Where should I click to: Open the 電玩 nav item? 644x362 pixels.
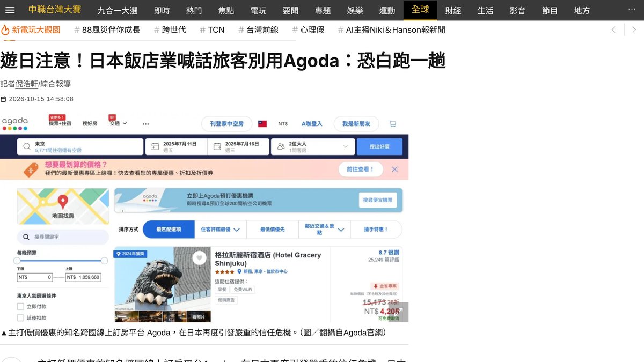(x=258, y=10)
